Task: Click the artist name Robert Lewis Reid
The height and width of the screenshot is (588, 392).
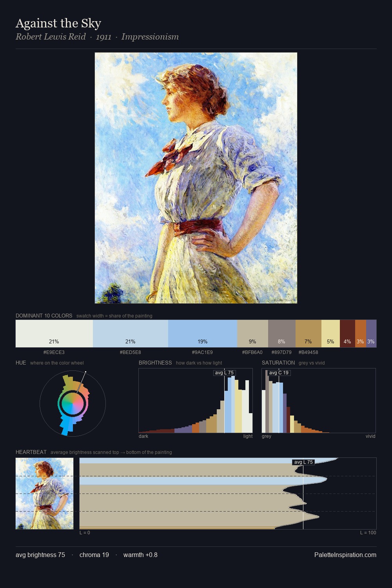Action: click(51, 37)
